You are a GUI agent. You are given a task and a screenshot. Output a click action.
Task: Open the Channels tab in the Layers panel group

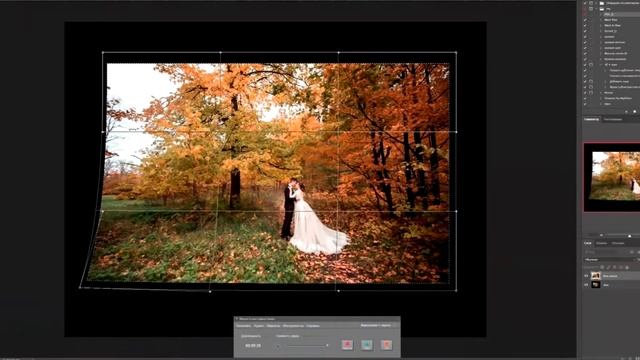pyautogui.click(x=602, y=243)
